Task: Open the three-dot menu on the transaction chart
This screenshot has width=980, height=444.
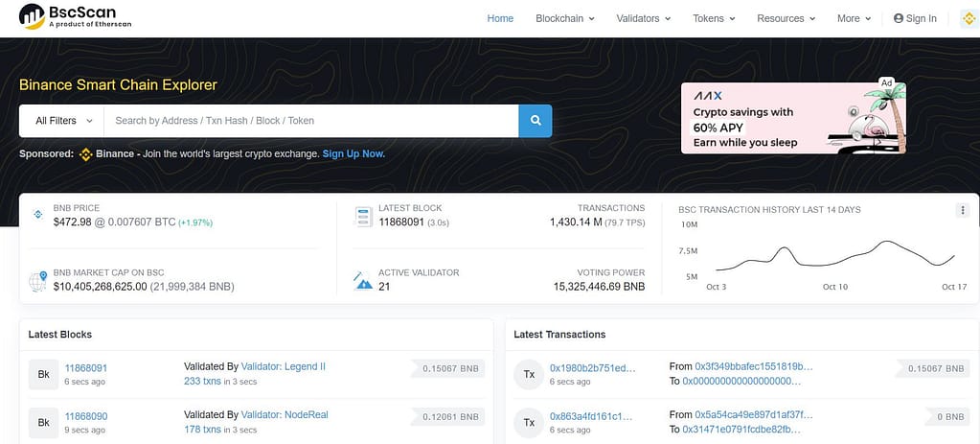Action: tap(963, 210)
